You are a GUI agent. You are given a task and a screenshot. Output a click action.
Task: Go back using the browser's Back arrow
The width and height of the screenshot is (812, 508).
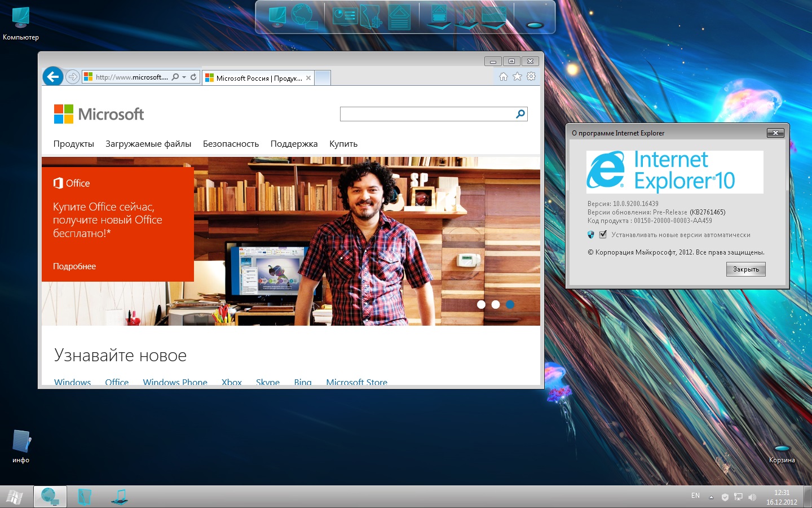pos(52,76)
